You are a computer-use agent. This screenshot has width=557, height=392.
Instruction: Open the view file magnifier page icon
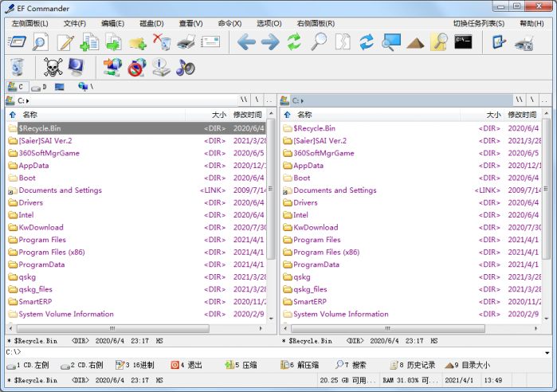click(41, 42)
